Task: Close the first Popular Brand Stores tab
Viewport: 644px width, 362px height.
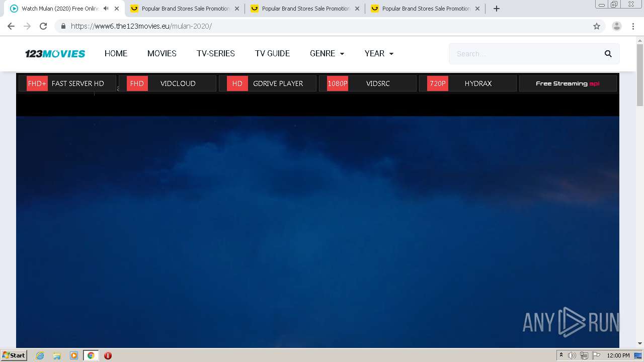Action: [x=237, y=9]
